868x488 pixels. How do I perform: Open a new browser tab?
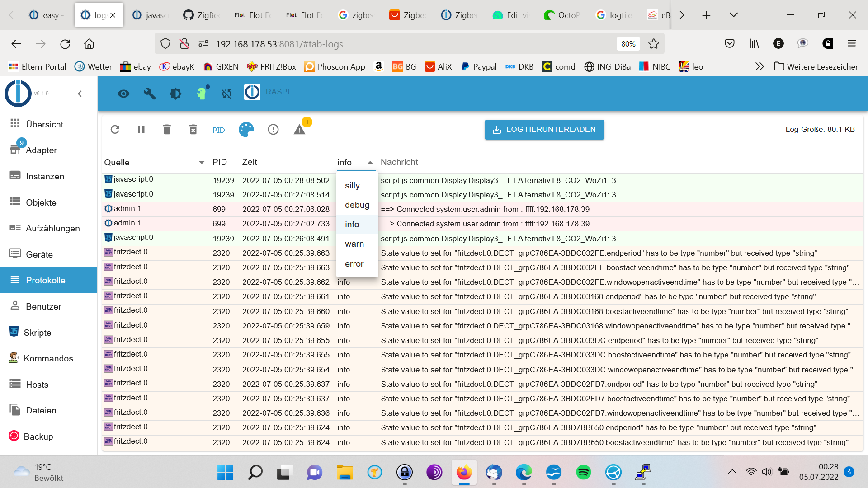pos(706,15)
